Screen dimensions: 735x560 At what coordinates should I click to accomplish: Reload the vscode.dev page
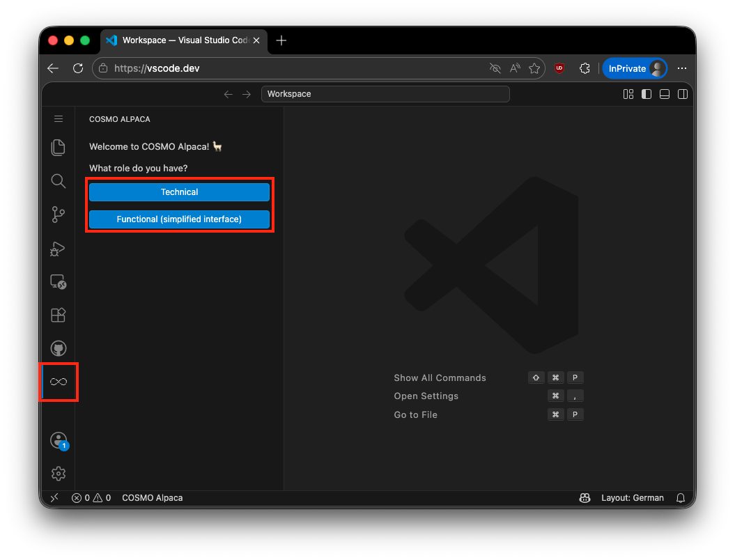(78, 68)
